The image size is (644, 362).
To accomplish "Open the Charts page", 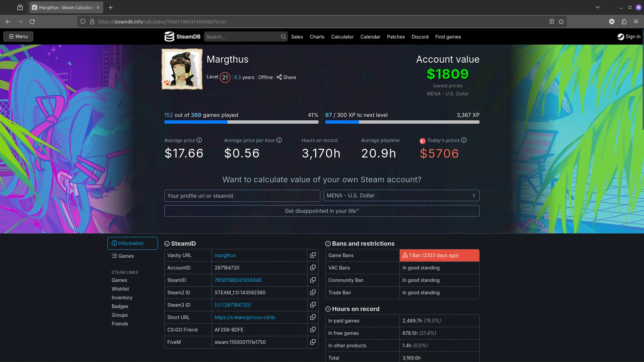I will pos(317,37).
